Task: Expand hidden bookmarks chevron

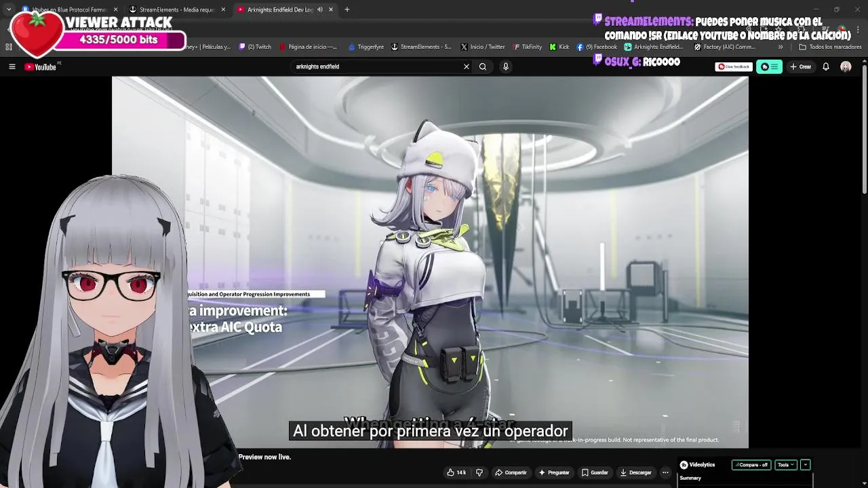Action: (x=781, y=47)
